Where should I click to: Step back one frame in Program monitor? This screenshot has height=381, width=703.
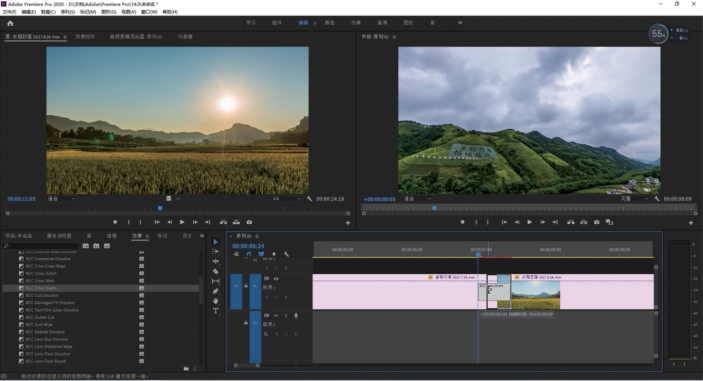[517, 222]
